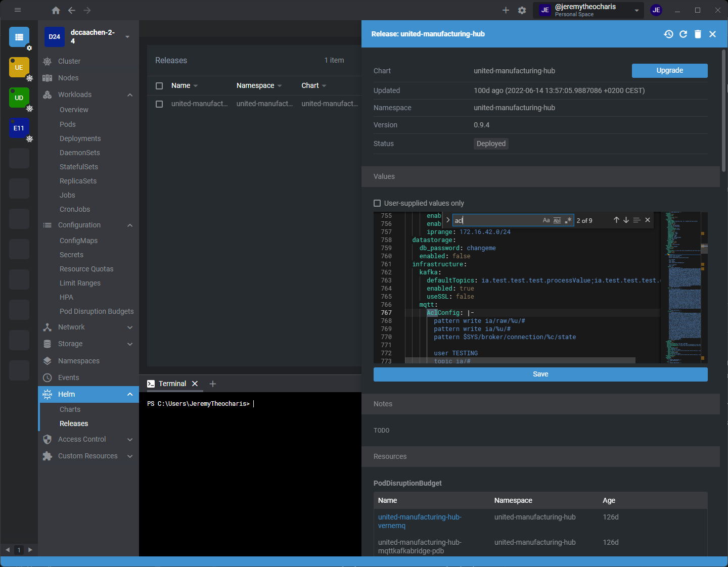Open preferences with the gear icon

coord(522,10)
